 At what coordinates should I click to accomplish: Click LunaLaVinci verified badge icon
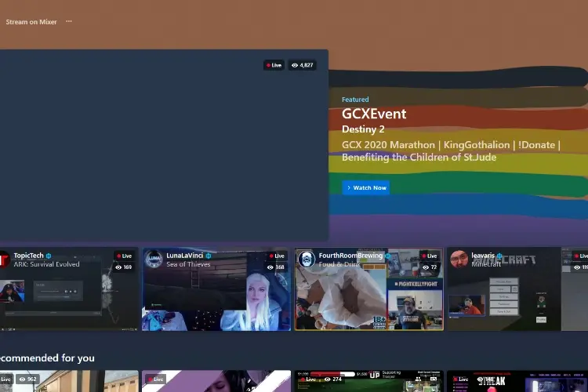209,256
